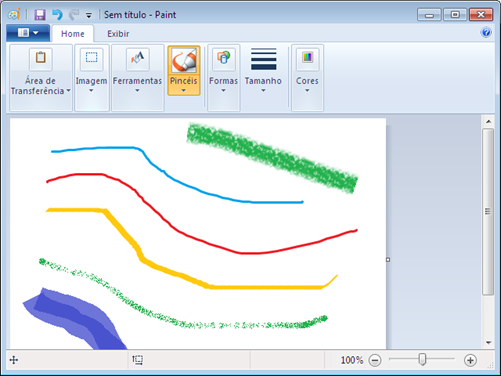Screen dimensions: 501x376
Task: Click the vertical scrollbar down arrow
Action: 488,342
